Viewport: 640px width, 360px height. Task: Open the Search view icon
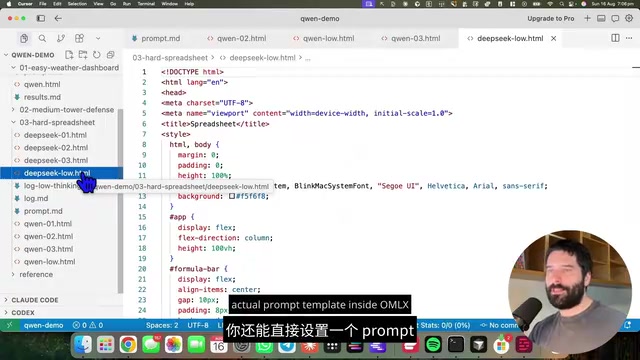(x=42, y=38)
